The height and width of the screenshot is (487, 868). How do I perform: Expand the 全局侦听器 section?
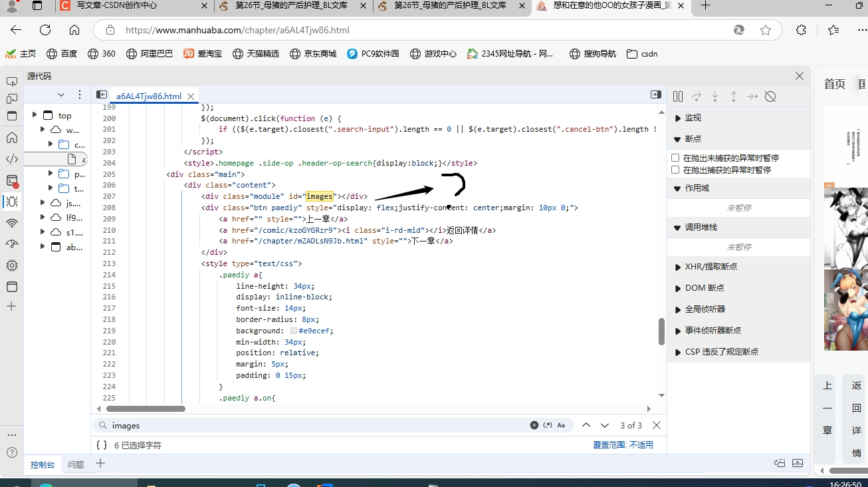click(x=739, y=309)
